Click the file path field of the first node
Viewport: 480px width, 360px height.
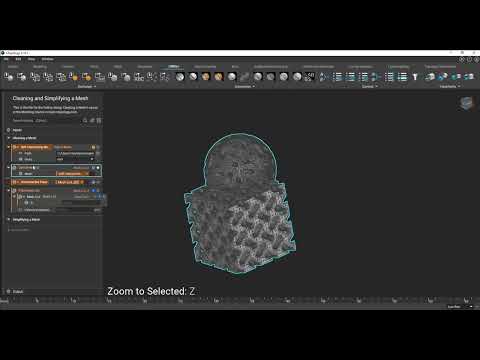click(x=76, y=153)
